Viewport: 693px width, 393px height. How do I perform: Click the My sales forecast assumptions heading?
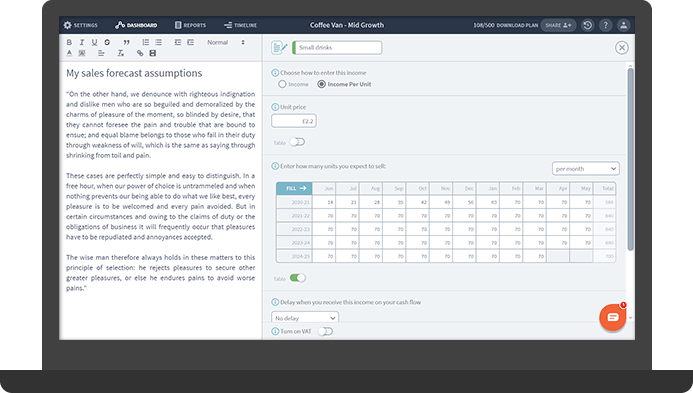click(134, 73)
